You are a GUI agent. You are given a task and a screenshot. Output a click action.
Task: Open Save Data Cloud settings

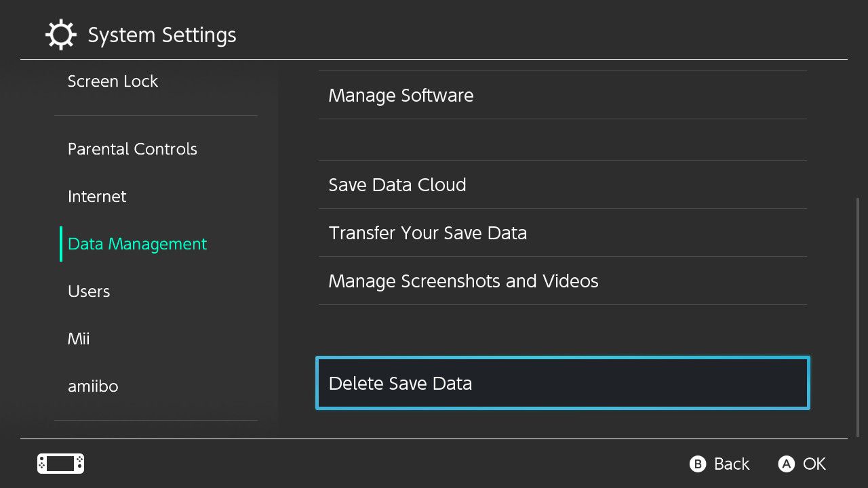[397, 184]
